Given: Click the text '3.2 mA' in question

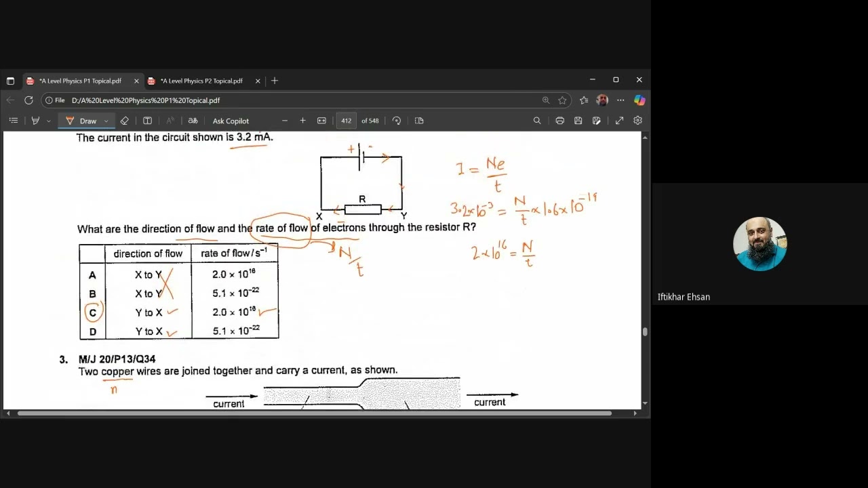Looking at the screenshot, I should click(254, 137).
